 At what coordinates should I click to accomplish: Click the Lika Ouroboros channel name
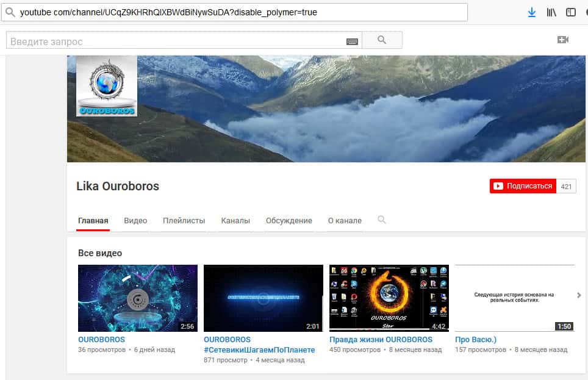118,186
